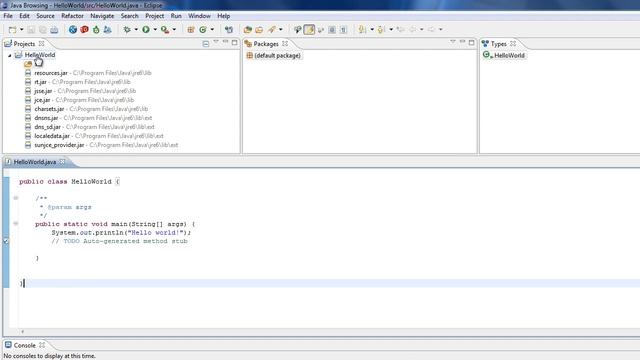The height and width of the screenshot is (360, 640).
Task: Click the New file toolbar icon
Action: (x=13, y=30)
